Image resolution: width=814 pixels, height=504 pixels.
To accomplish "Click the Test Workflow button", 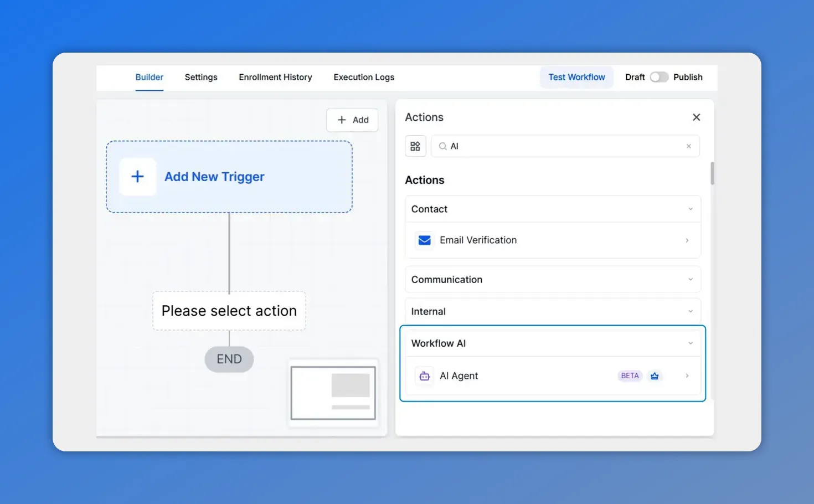I will click(576, 77).
